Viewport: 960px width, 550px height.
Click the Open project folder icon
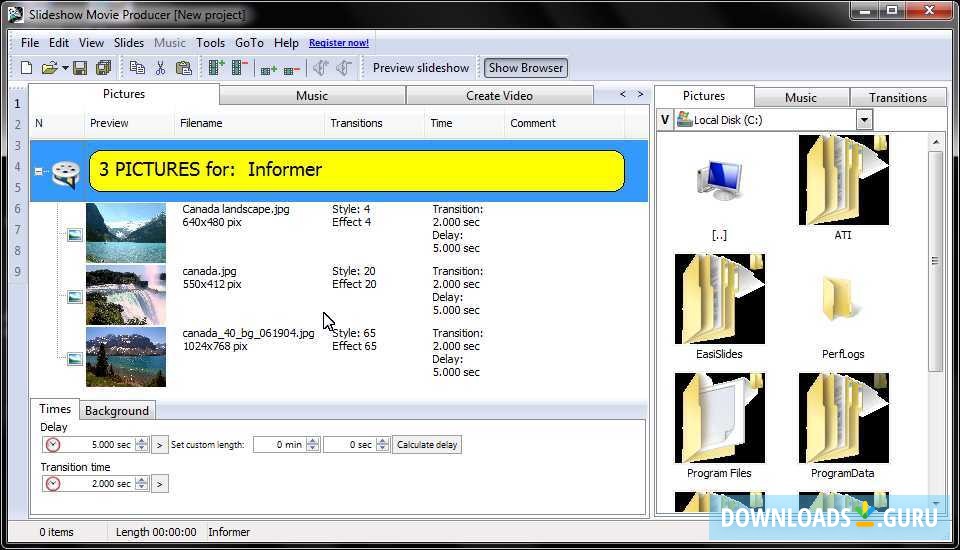click(49, 68)
